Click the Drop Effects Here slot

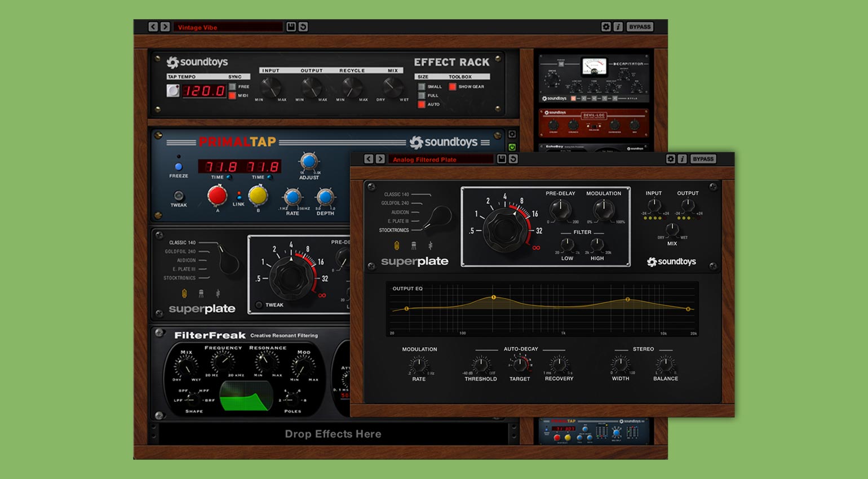click(x=333, y=434)
